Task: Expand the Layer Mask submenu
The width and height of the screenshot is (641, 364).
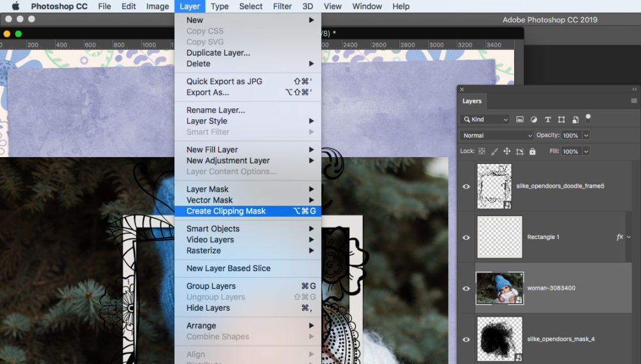Action: point(247,189)
